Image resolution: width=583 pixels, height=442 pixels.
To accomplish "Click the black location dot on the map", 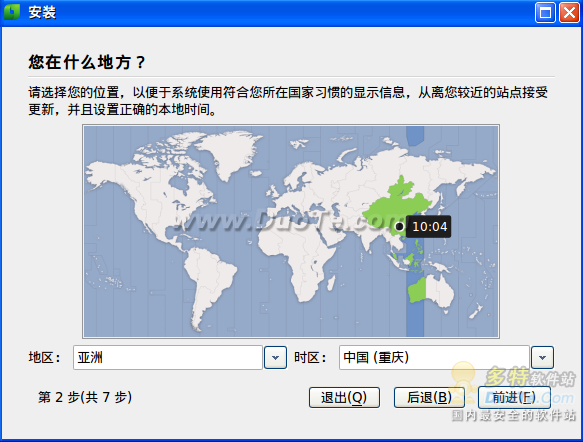I will pos(399,226).
